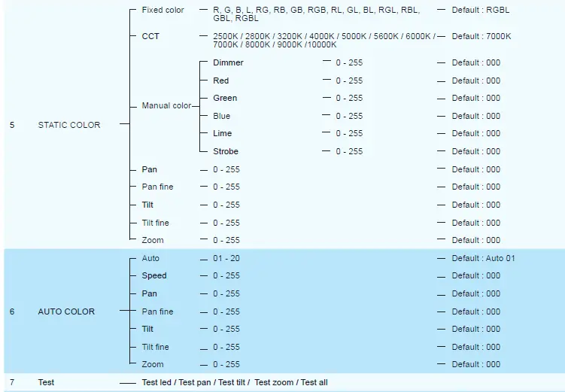Click "Default : 000" in the Lime row
The width and height of the screenshot is (565, 392).
[x=476, y=133]
